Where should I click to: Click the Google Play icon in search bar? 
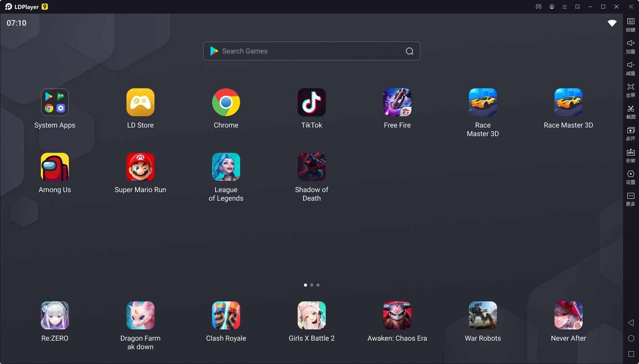click(214, 51)
